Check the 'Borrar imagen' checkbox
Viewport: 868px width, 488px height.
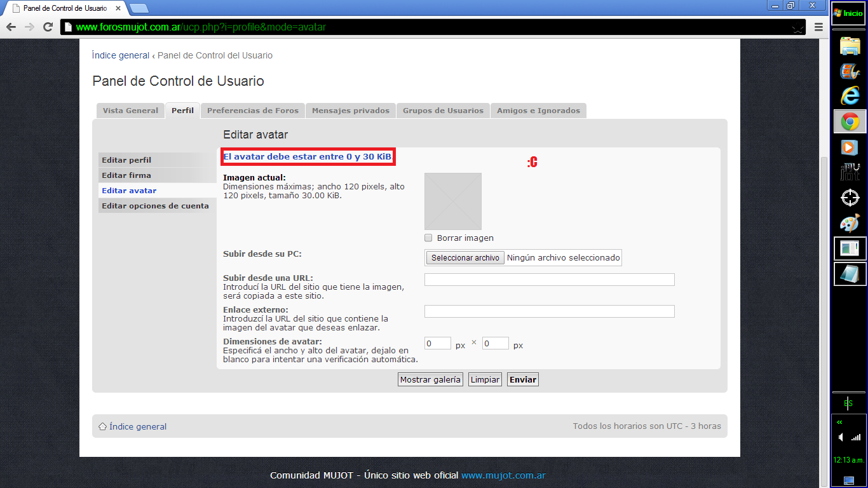428,238
